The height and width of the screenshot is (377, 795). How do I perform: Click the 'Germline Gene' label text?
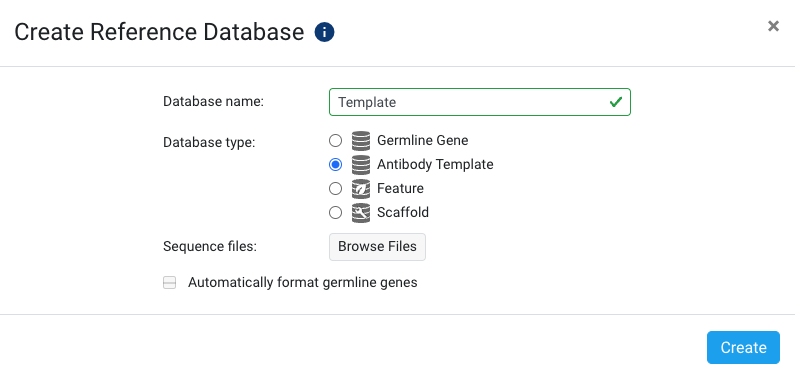(x=423, y=140)
